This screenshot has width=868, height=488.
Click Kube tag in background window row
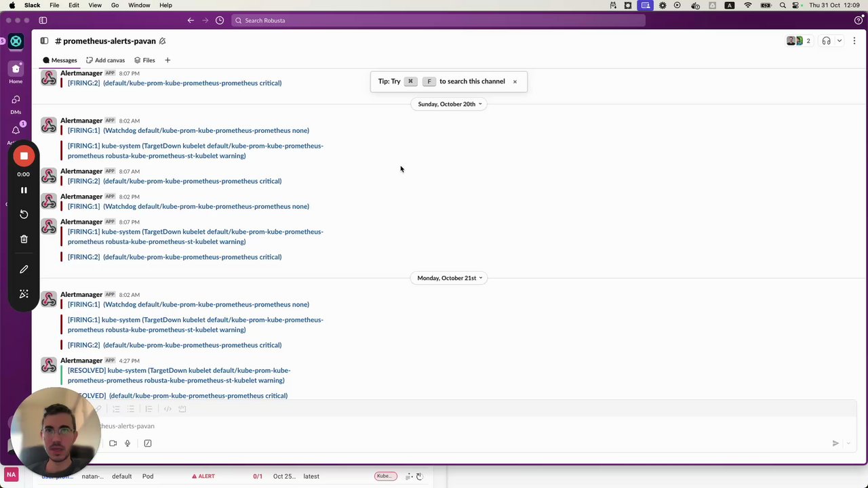pyautogui.click(x=385, y=476)
